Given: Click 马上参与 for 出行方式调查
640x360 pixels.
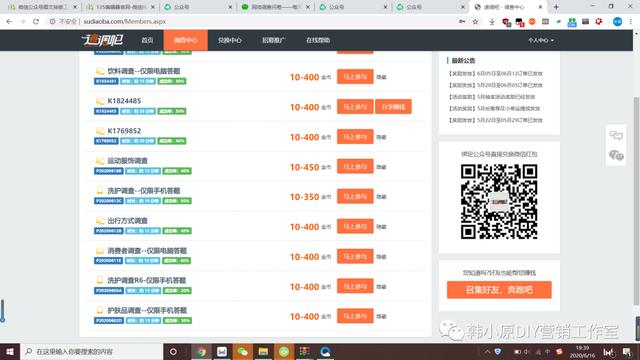Looking at the screenshot, I should pos(355,227).
